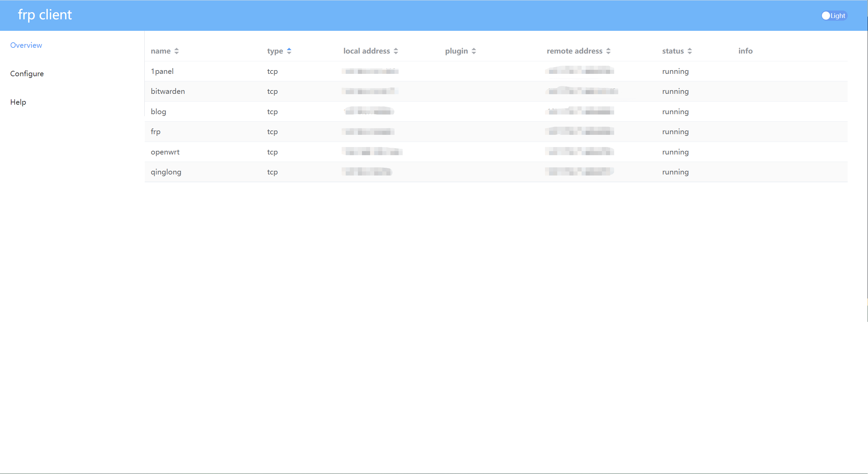868x474 pixels.
Task: Click the frp proxy name cell
Action: (156, 132)
